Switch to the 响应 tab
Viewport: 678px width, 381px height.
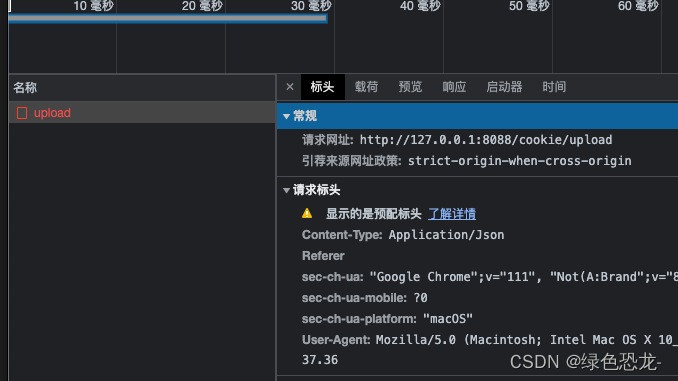[x=454, y=87]
